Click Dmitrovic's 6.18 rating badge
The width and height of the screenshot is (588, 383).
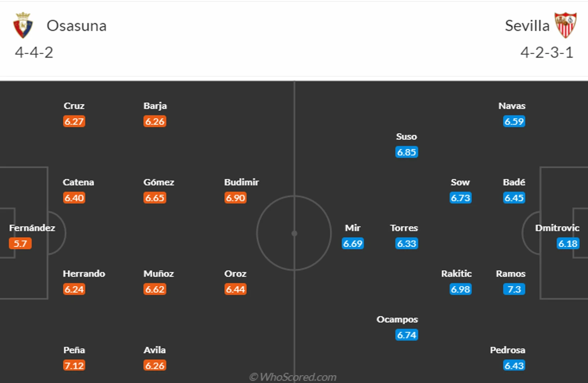[568, 244]
